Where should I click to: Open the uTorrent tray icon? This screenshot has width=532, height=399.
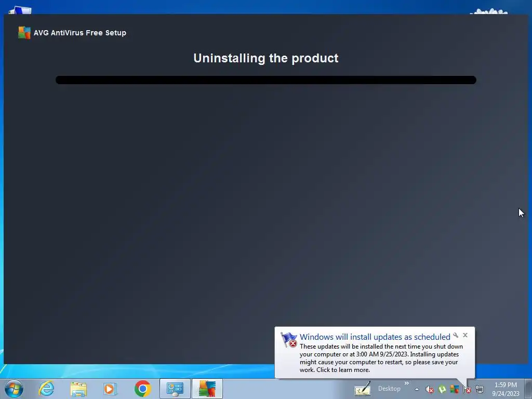(442, 389)
